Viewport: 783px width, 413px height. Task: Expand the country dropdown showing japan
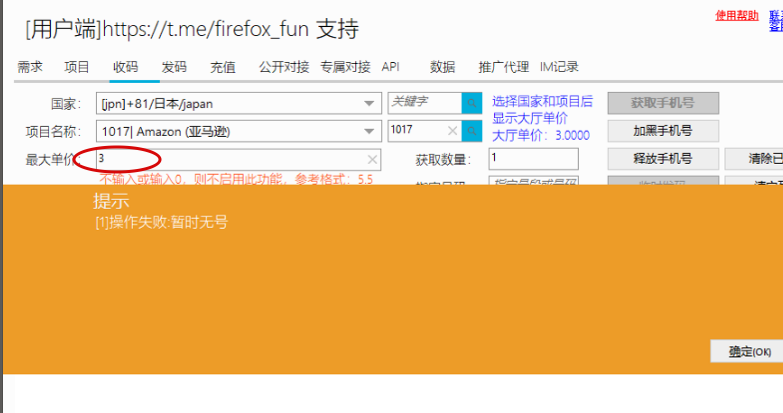pos(369,103)
